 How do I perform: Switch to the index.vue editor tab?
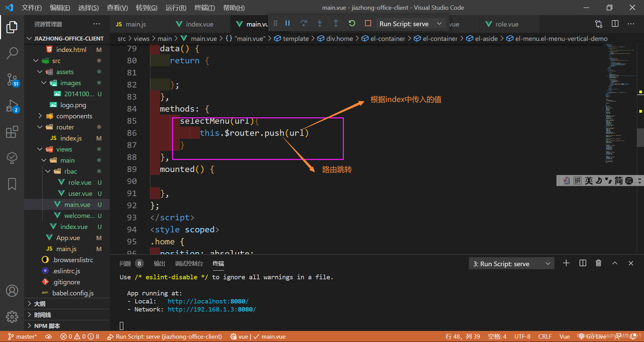pyautogui.click(x=200, y=24)
